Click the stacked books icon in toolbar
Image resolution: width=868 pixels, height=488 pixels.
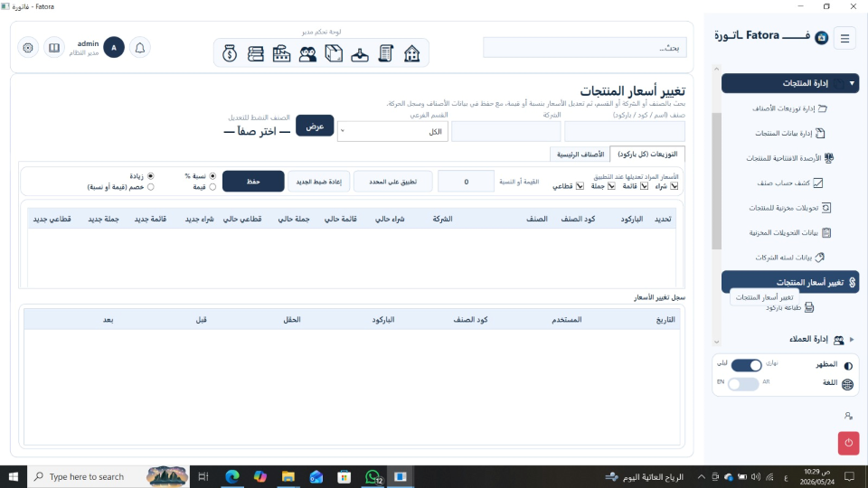pos(256,53)
